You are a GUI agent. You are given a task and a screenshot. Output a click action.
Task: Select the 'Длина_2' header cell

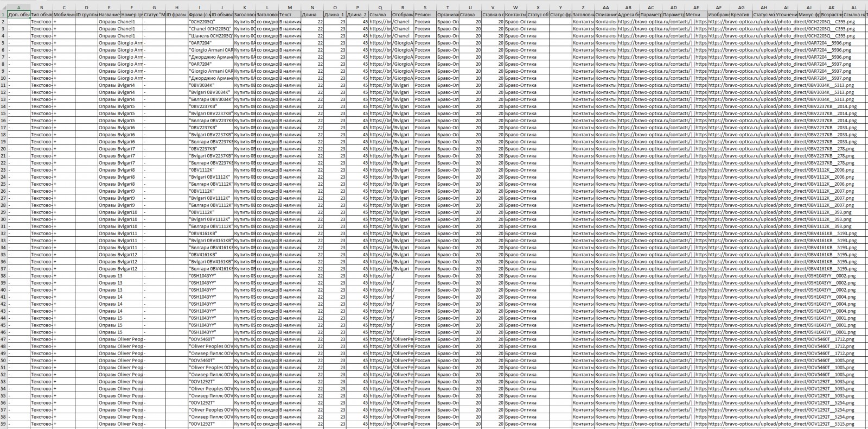(358, 15)
